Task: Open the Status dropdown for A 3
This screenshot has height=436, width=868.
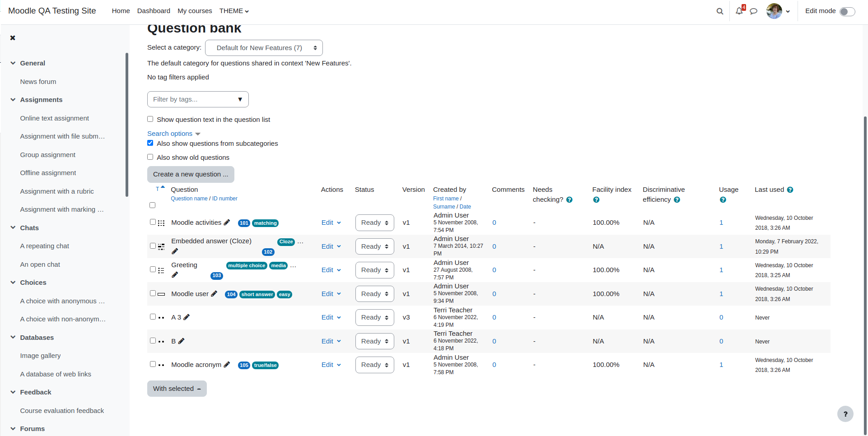Action: point(375,317)
